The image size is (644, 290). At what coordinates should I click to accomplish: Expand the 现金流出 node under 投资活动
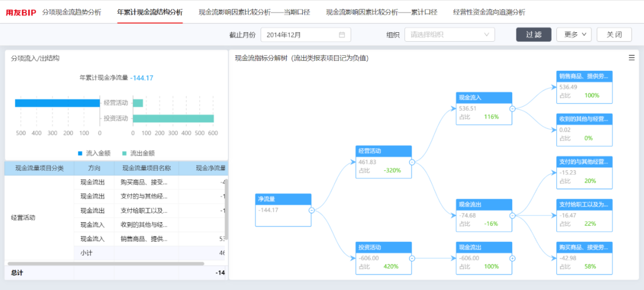pyautogui.click(x=512, y=258)
